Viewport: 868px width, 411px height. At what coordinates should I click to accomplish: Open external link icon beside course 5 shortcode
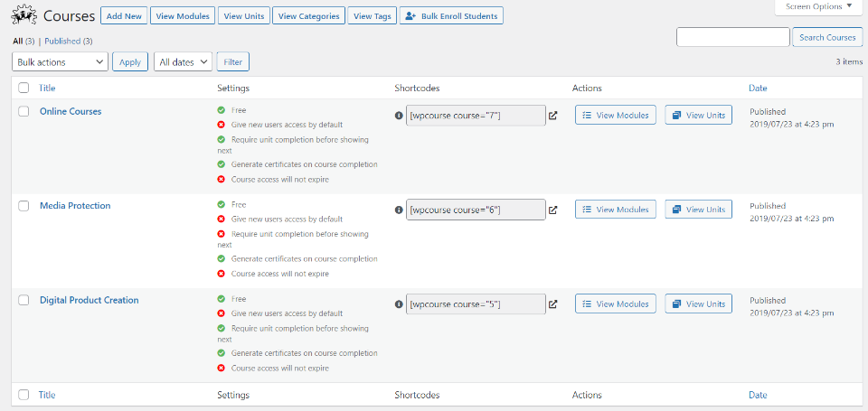point(553,304)
